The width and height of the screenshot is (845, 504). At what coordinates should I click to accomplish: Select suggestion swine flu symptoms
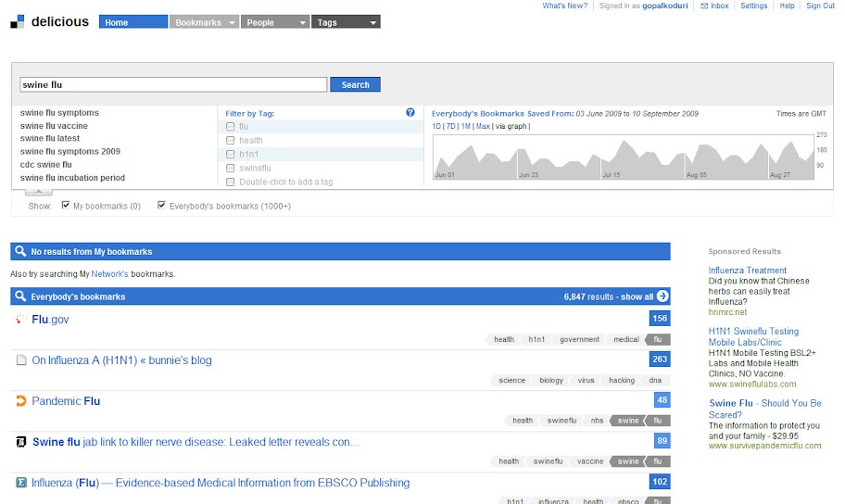point(60,113)
